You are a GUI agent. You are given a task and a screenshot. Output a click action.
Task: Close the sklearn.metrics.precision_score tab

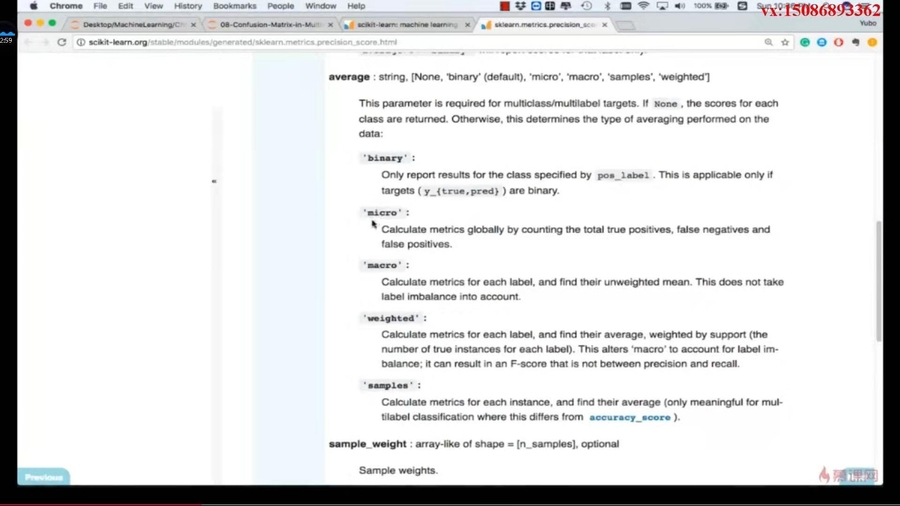(x=605, y=25)
